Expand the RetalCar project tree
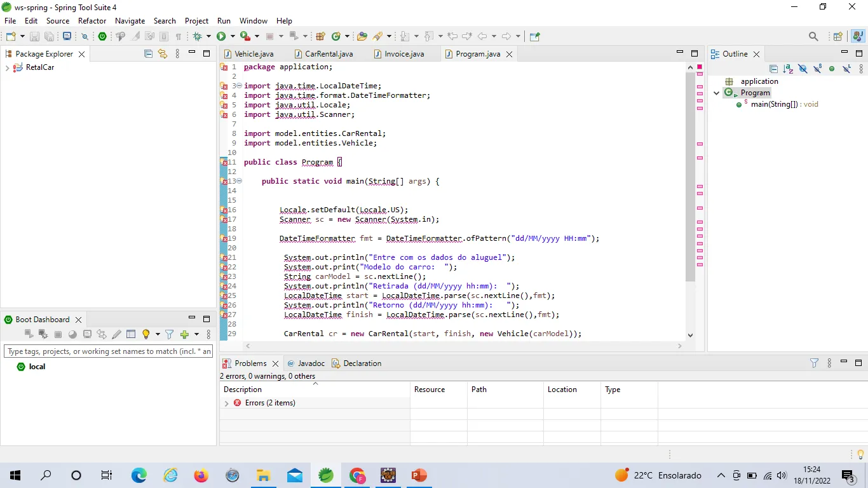Screen dimensions: 868x488 (x=7, y=68)
